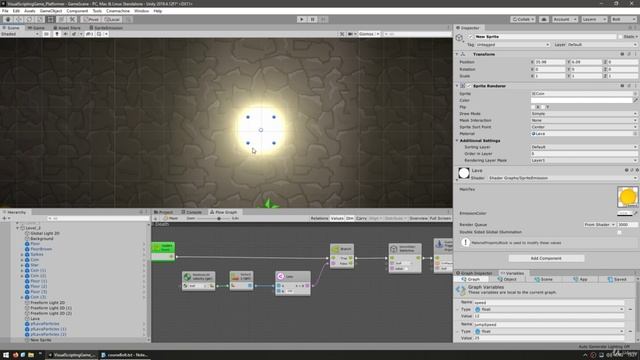Open the GameObject menu
This screenshot has height=360, width=640.
pyautogui.click(x=51, y=11)
